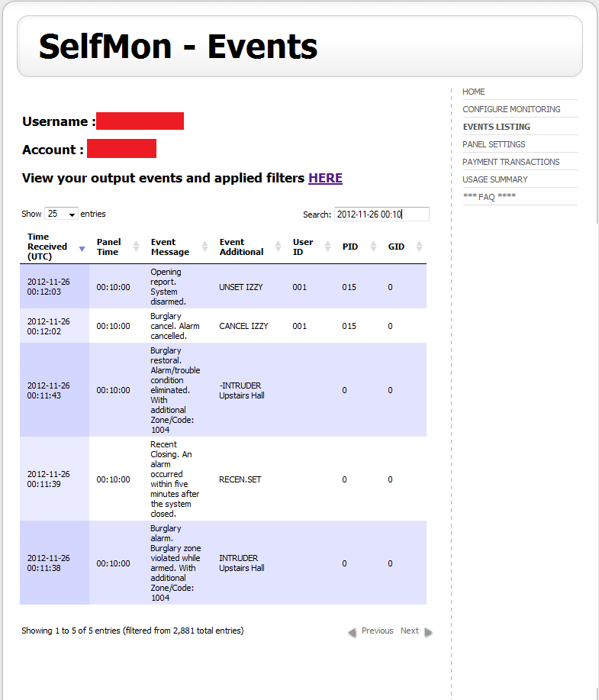Sort table by Time Received column arrow
This screenshot has width=599, height=700.
[x=82, y=249]
